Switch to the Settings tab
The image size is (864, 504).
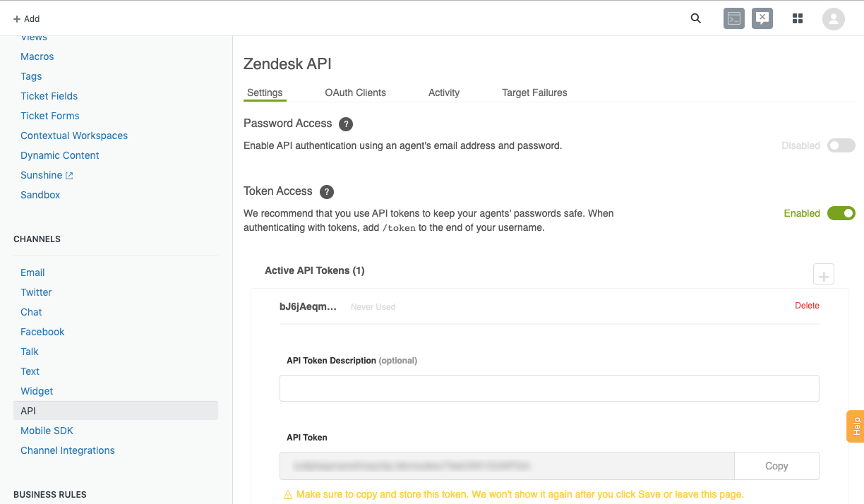265,92
